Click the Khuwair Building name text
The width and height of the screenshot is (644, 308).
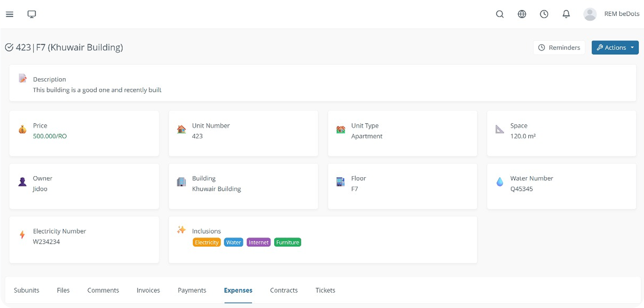tap(216, 189)
